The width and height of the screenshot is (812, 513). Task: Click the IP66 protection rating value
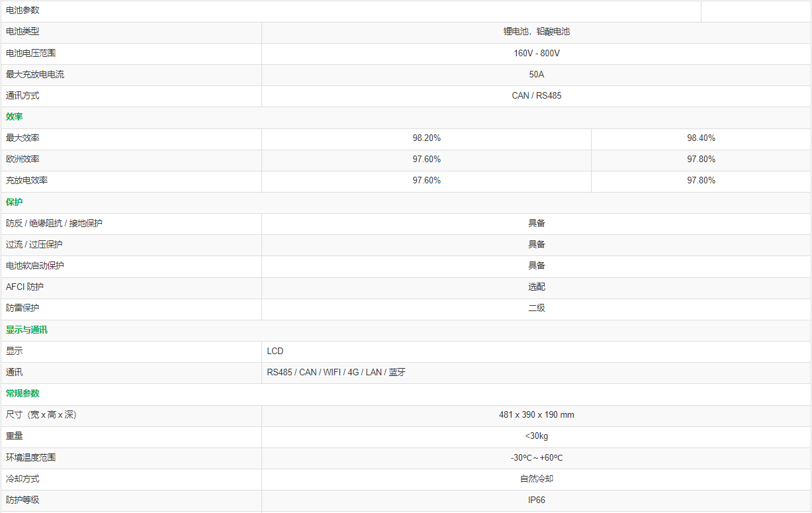[536, 500]
